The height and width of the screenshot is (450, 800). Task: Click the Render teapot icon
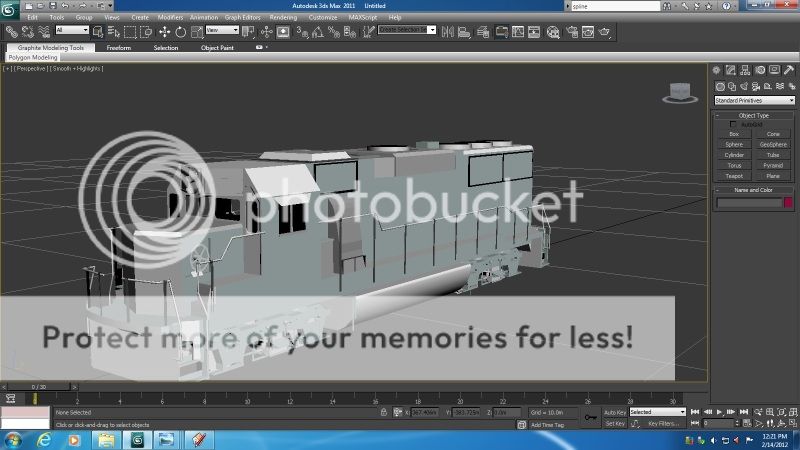605,31
